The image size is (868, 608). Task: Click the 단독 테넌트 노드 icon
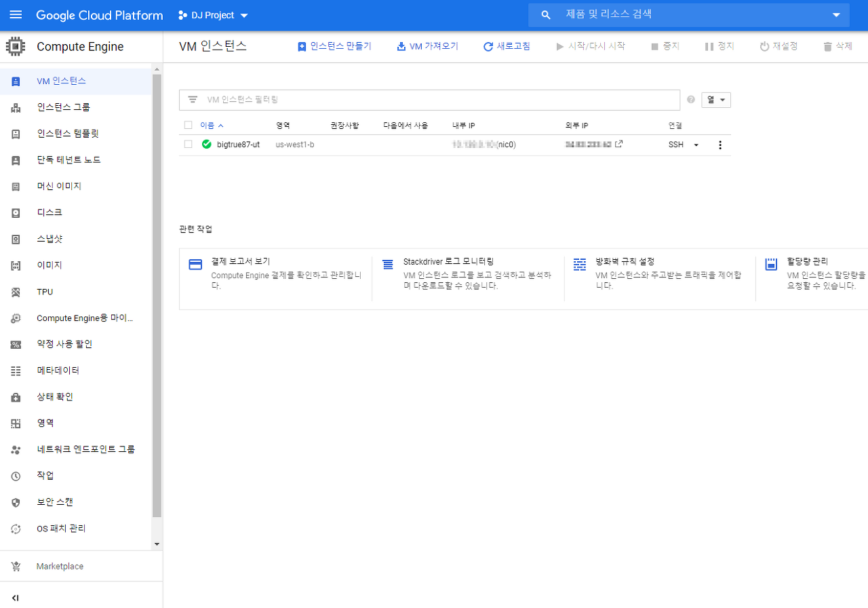click(16, 161)
